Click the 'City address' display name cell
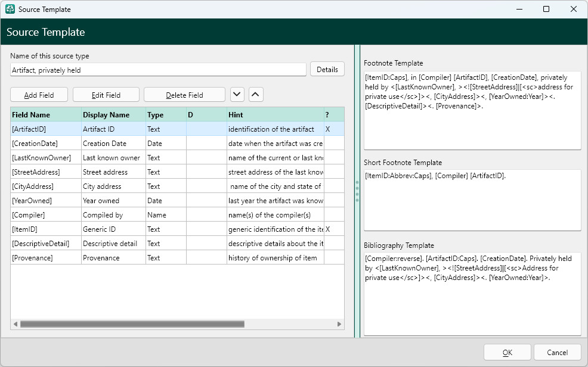 [x=114, y=186]
